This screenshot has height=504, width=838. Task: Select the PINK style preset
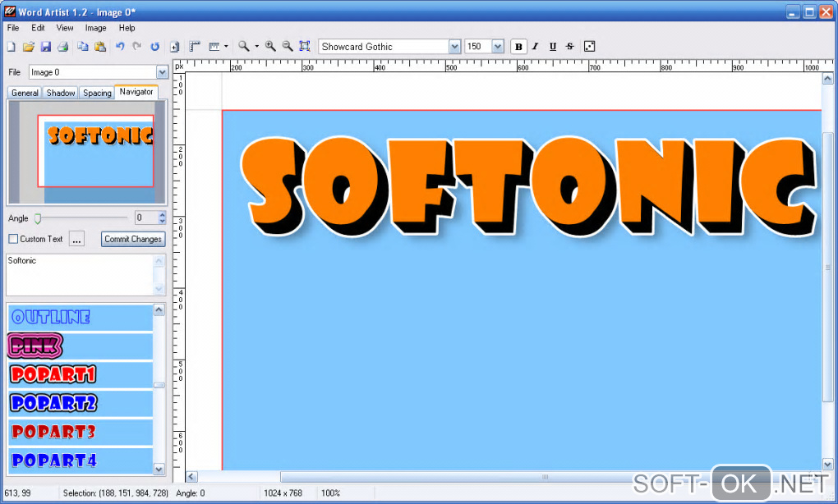point(81,346)
